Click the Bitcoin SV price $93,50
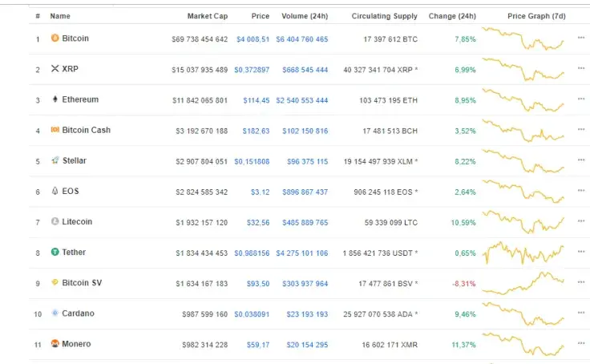This screenshot has width=590, height=364. (257, 283)
